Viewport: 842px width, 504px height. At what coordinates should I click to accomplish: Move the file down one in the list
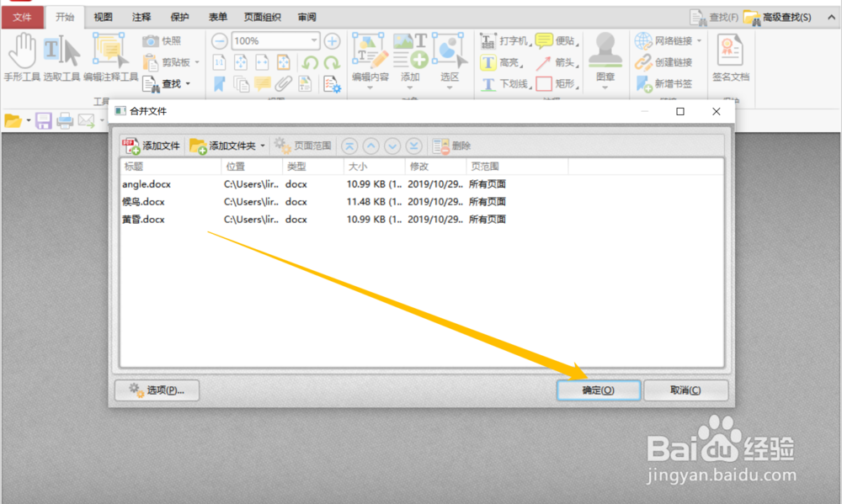pos(392,146)
